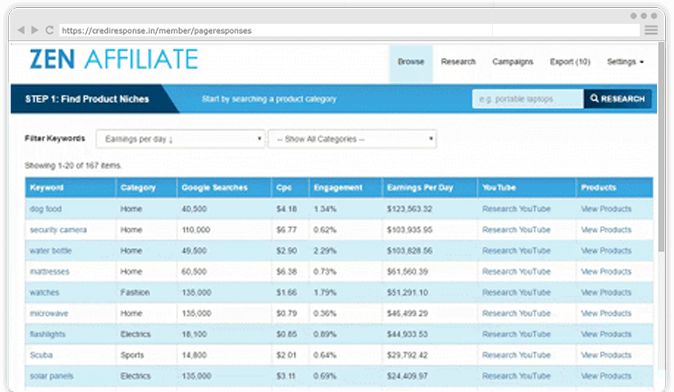The image size is (674, 392).
Task: Click the browser URL address bar
Action: pyautogui.click(x=349, y=31)
